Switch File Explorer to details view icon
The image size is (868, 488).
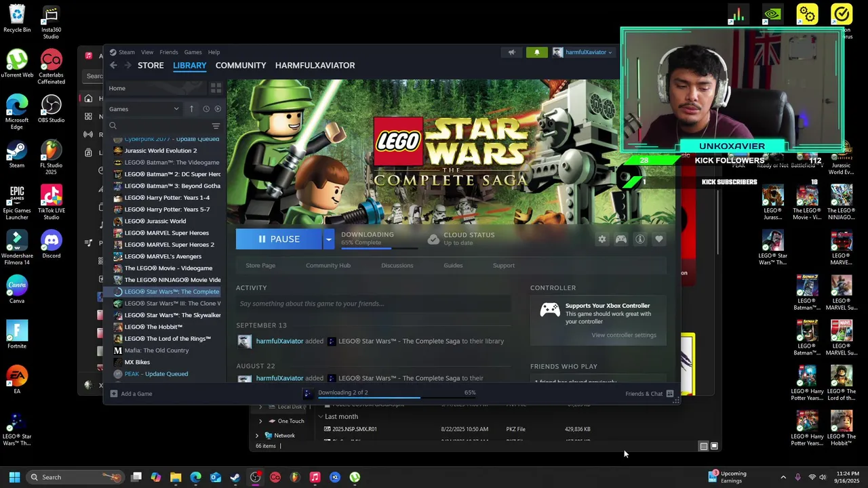(703, 446)
